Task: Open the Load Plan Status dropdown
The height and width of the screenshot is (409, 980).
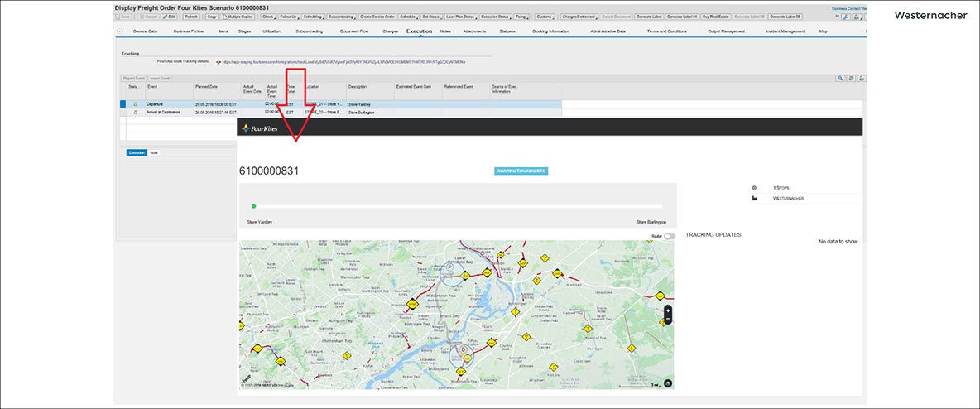Action: click(461, 17)
